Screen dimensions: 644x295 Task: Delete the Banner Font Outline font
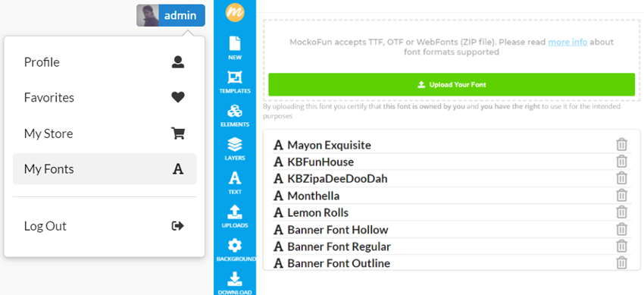(x=622, y=262)
